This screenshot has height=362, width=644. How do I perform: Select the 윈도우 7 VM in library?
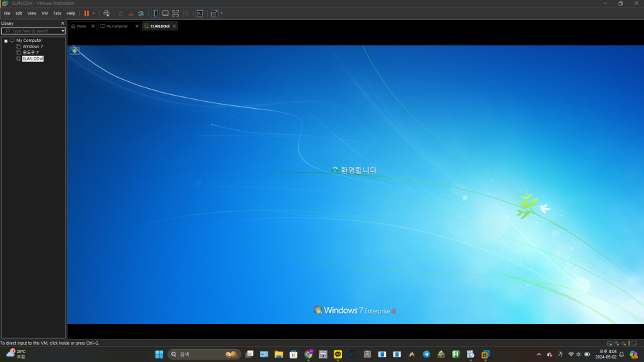click(30, 52)
